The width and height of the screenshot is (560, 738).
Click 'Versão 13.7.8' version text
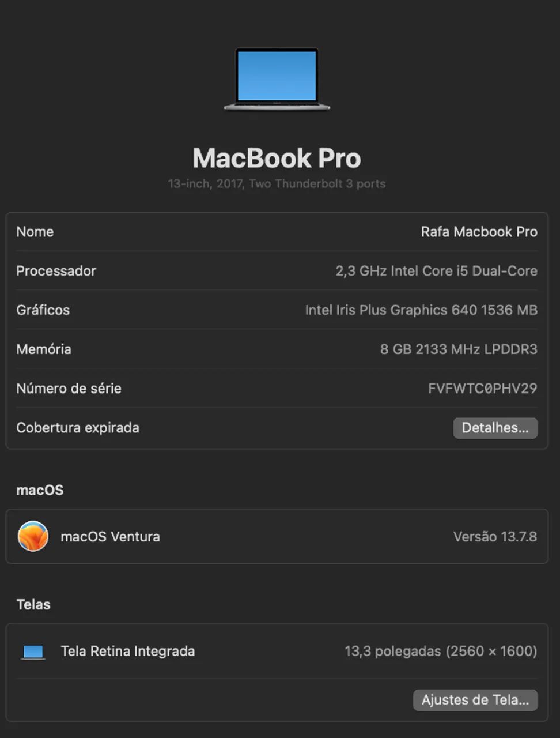(x=495, y=537)
